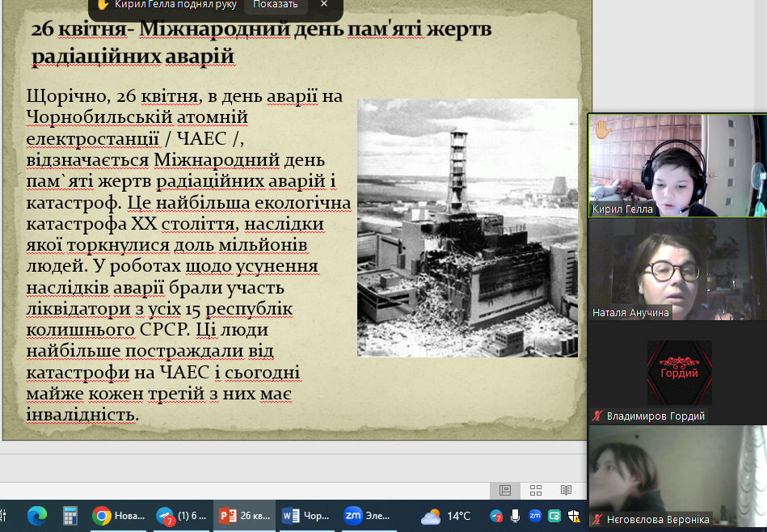
Task: Click the green screen-capture tray icon
Action: (554, 516)
